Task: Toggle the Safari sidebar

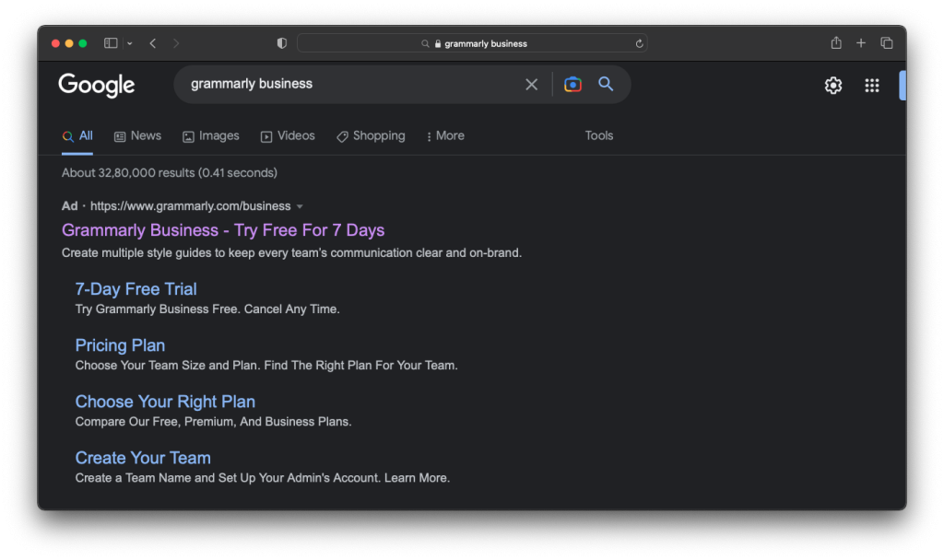Action: tap(111, 43)
